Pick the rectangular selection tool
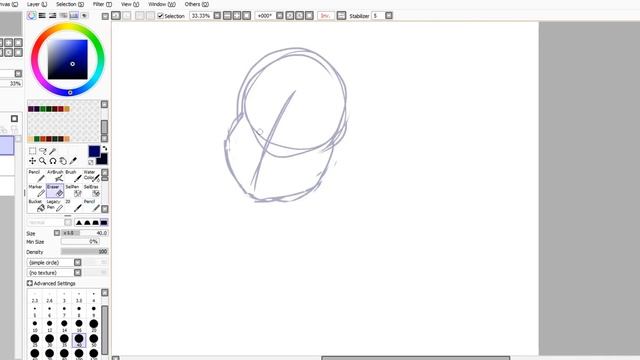 33,151
